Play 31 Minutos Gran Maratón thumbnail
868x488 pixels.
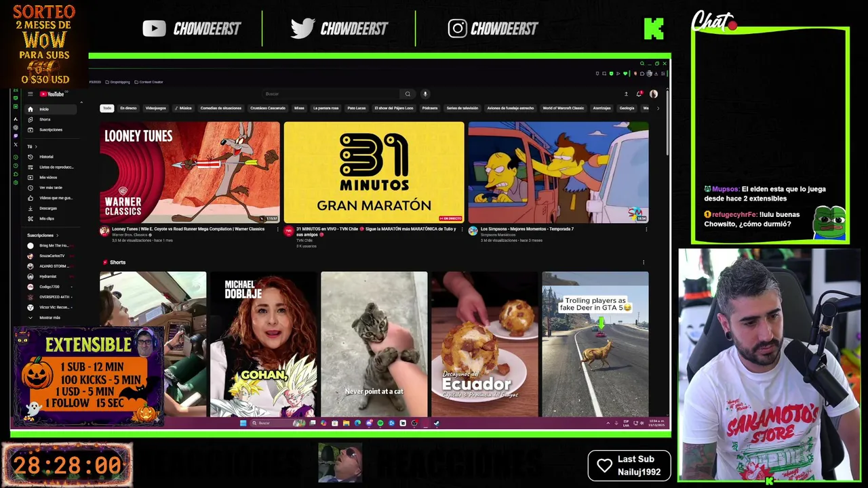coord(374,172)
